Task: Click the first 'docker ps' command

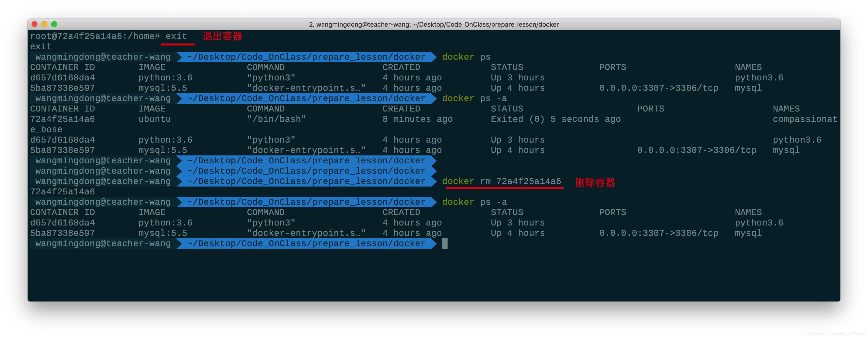Action: [466, 57]
